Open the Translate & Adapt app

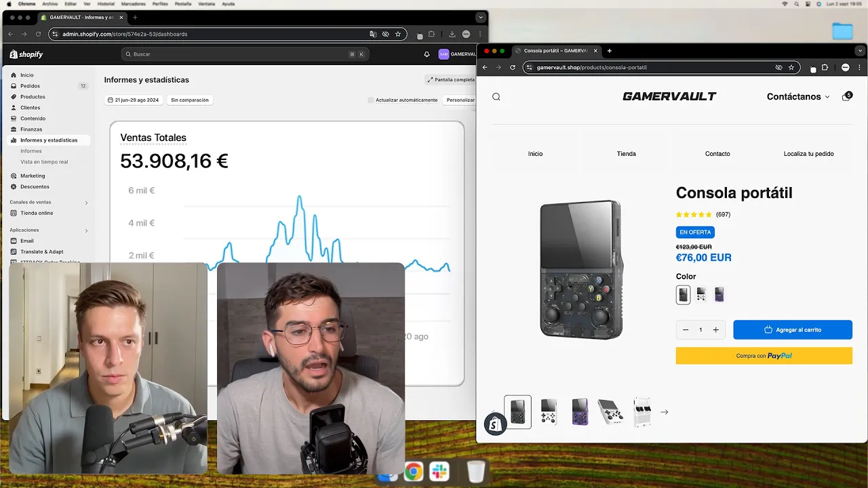tap(41, 251)
